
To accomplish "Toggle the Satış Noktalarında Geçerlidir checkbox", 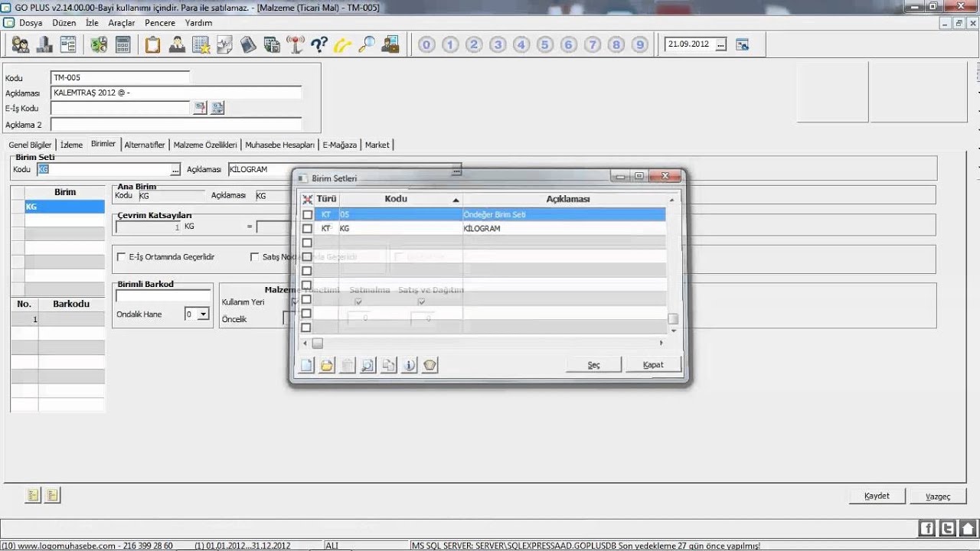I will click(x=255, y=257).
